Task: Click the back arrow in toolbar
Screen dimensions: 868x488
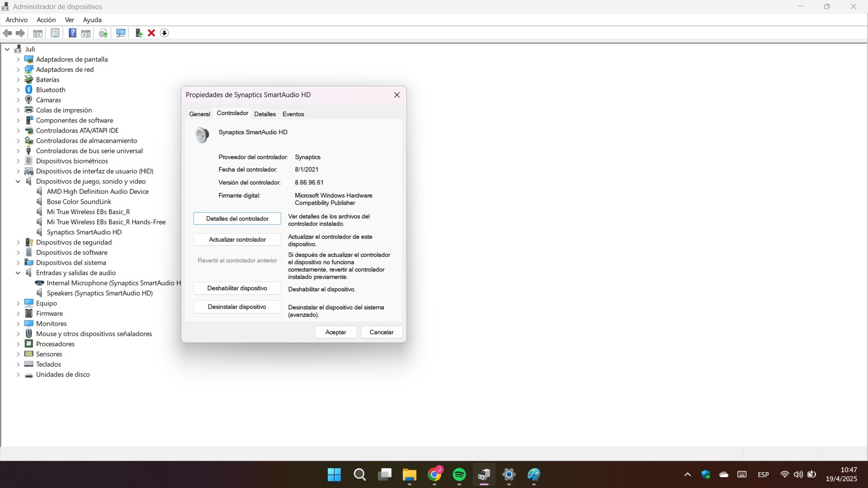Action: click(7, 33)
